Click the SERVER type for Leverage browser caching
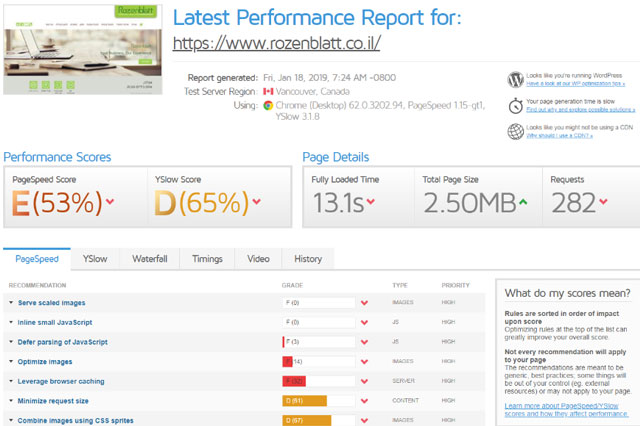Viewport: 640px width, 426px height. tap(403, 381)
